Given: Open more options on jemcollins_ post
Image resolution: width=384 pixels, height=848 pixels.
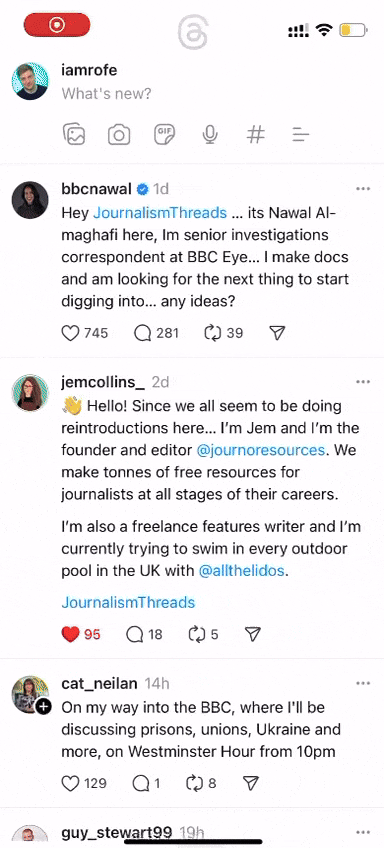Looking at the screenshot, I should click(363, 382).
